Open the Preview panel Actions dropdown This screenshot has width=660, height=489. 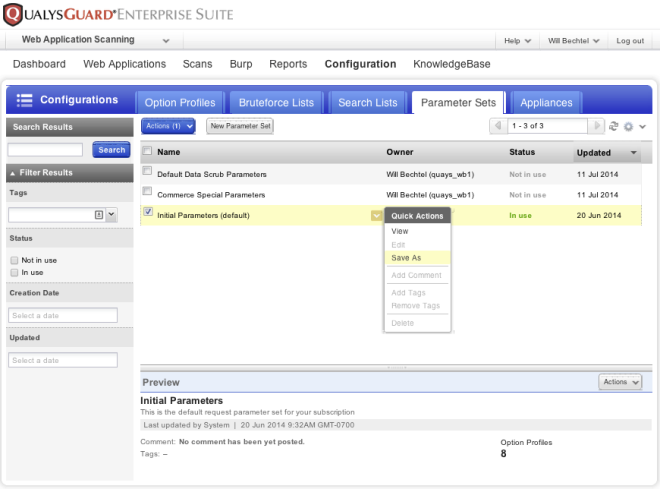[x=620, y=382]
